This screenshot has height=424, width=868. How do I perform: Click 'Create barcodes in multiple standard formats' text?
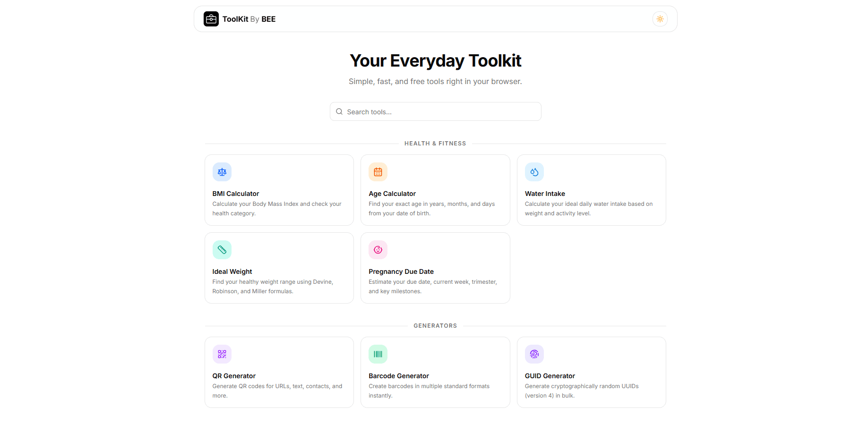click(429, 391)
